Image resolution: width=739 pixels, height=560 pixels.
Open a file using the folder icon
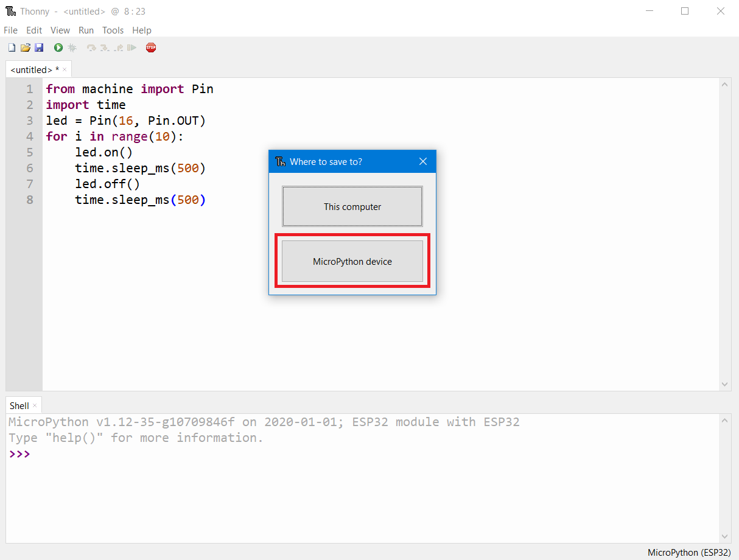pos(25,47)
